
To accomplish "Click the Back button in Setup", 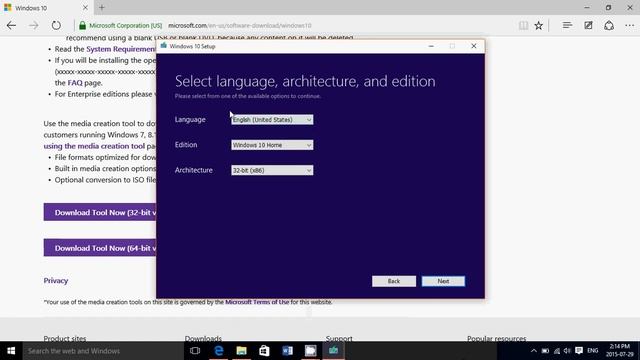I will pos(394,281).
